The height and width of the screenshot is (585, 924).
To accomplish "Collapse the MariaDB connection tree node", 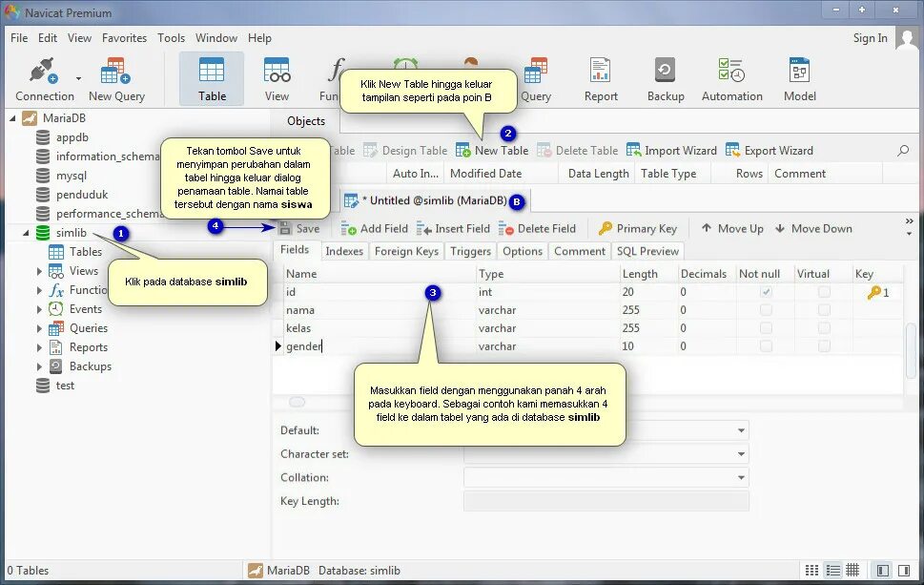I will click(12, 118).
